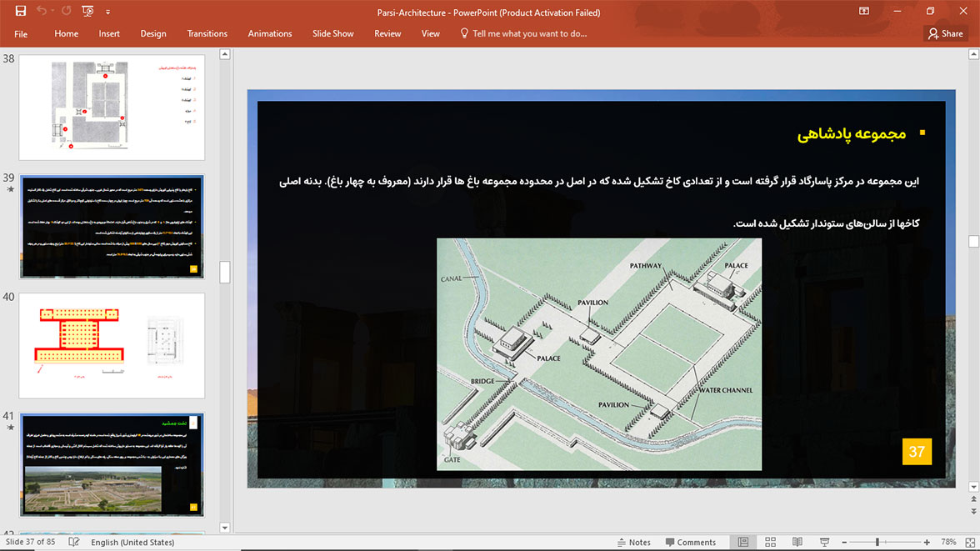Zoom in with plus button
Image resolution: width=980 pixels, height=551 pixels.
tap(927, 542)
